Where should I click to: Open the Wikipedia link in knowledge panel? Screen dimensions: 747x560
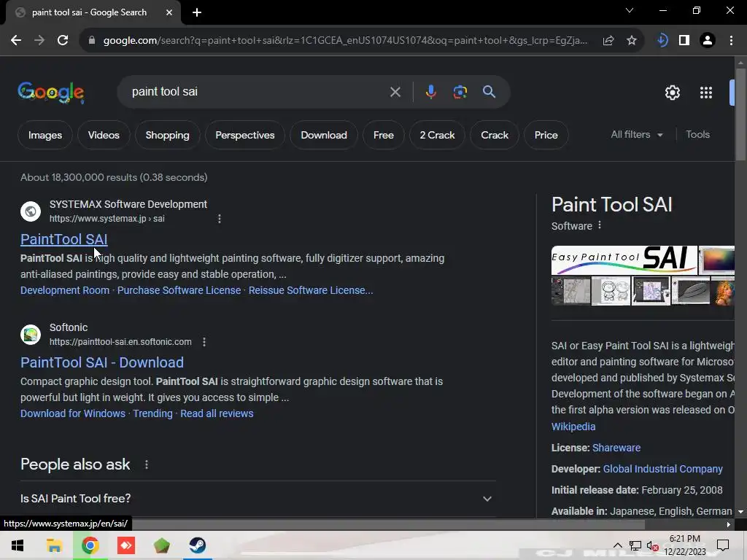click(573, 427)
